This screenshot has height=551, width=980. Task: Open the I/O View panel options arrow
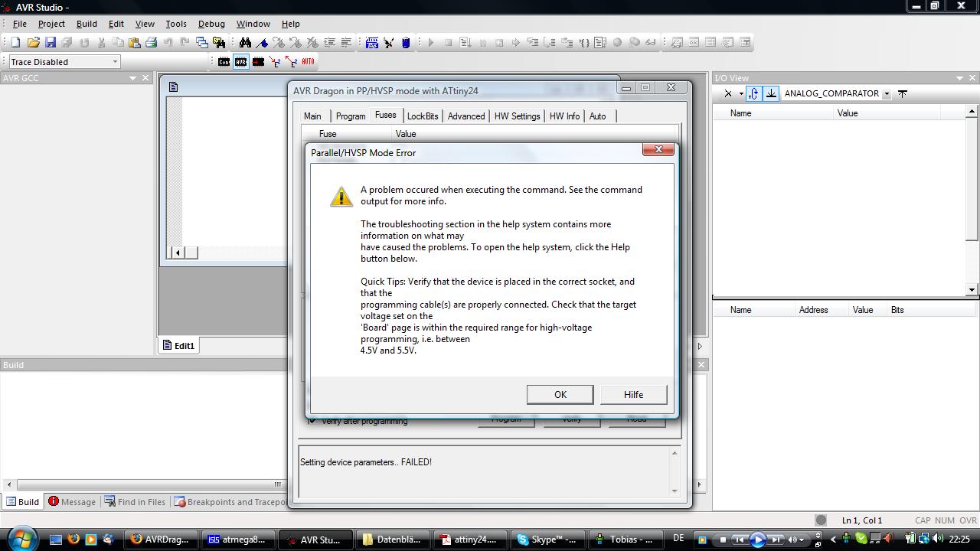point(959,78)
